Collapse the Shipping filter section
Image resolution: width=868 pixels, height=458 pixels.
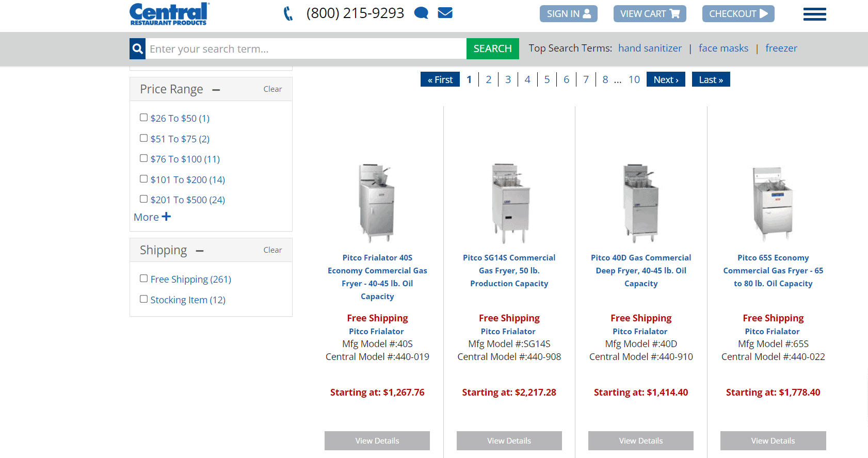tap(200, 251)
